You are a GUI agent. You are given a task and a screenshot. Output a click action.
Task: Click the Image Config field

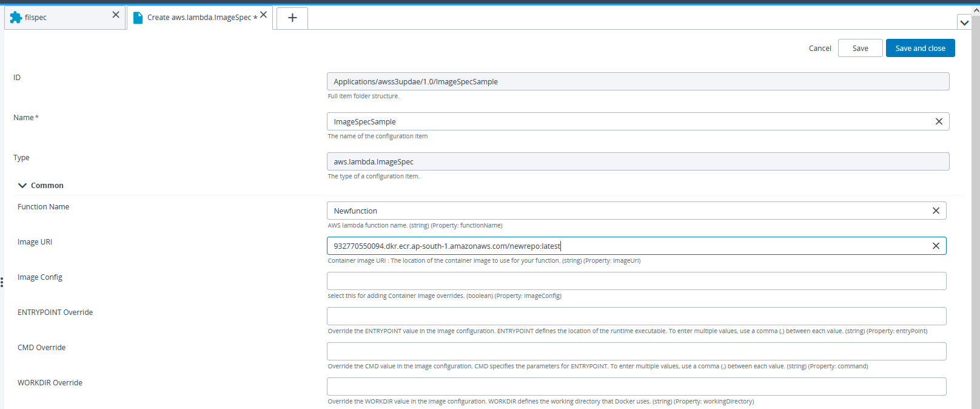(637, 281)
